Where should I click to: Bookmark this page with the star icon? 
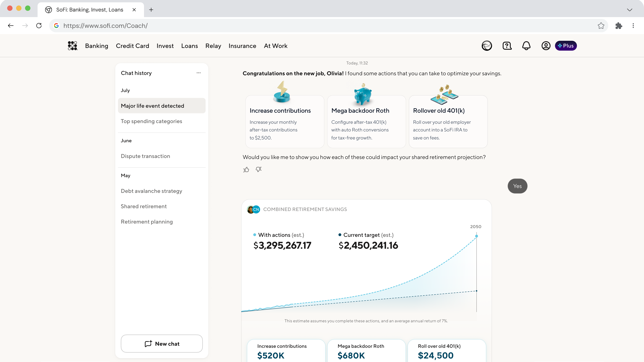pos(601,25)
